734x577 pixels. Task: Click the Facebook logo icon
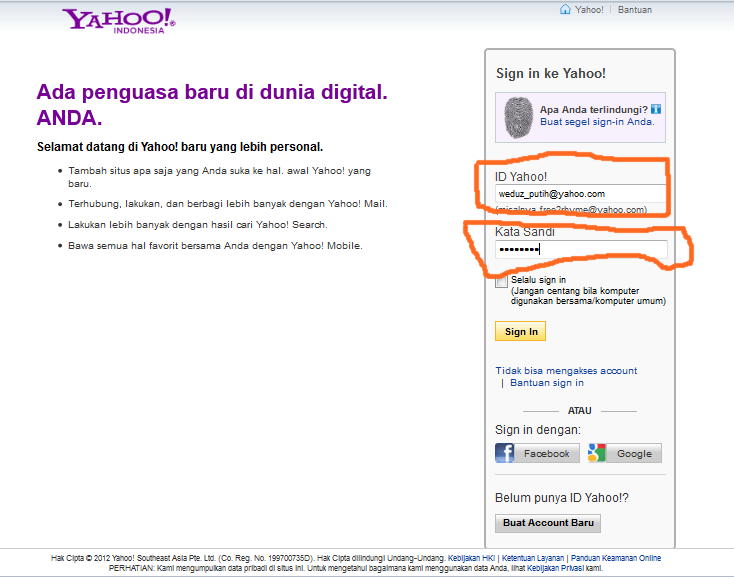click(504, 453)
